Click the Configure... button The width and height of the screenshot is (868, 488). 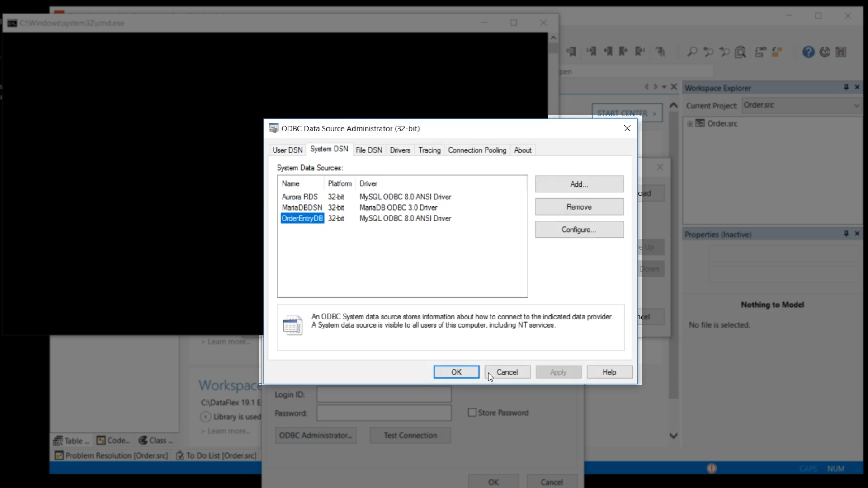pyautogui.click(x=579, y=230)
